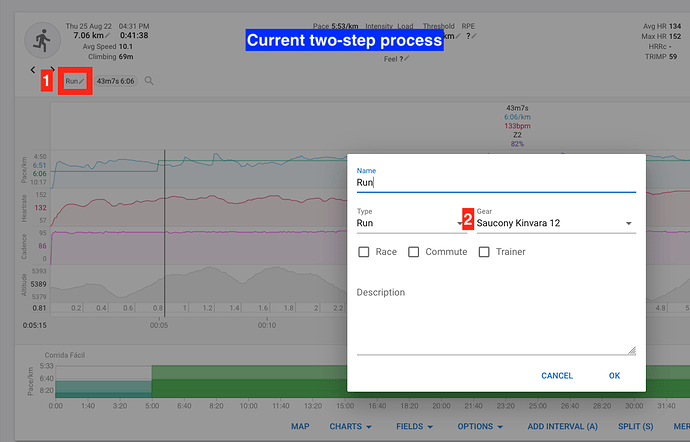Click the pencil icon next to Feel

(x=407, y=58)
